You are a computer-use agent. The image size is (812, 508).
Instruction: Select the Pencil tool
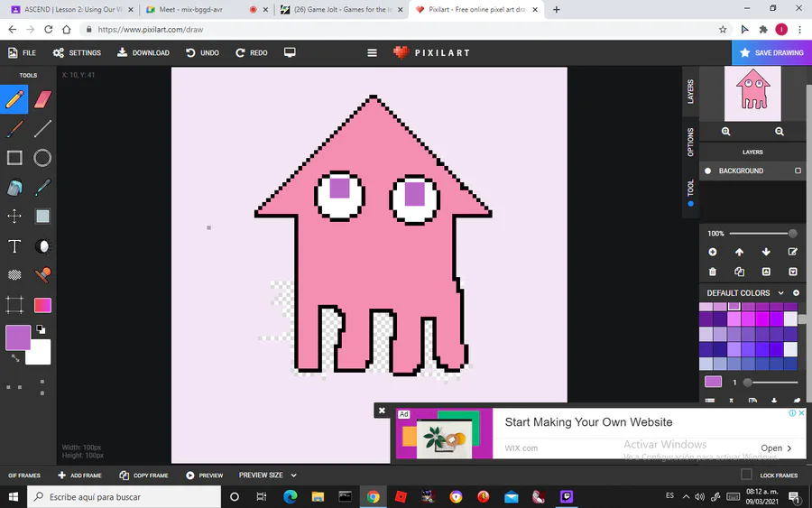pyautogui.click(x=14, y=99)
